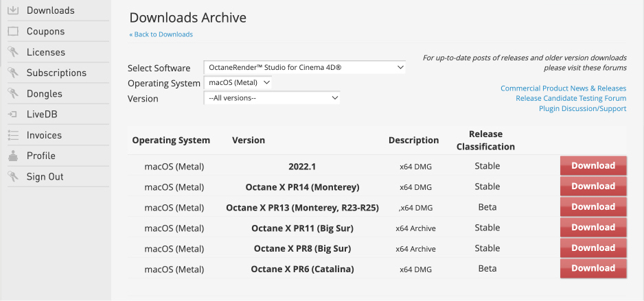Click the Coupons sidebar icon
This screenshot has width=644, height=301.
pyautogui.click(x=13, y=31)
